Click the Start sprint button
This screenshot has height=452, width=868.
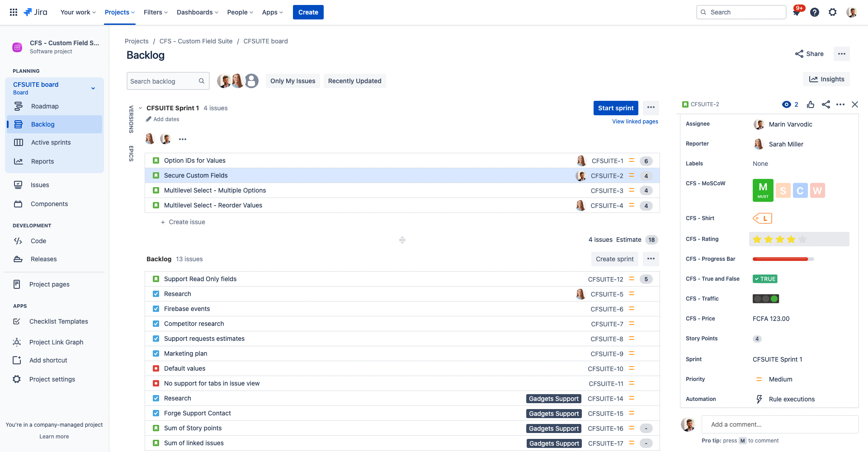(x=615, y=108)
